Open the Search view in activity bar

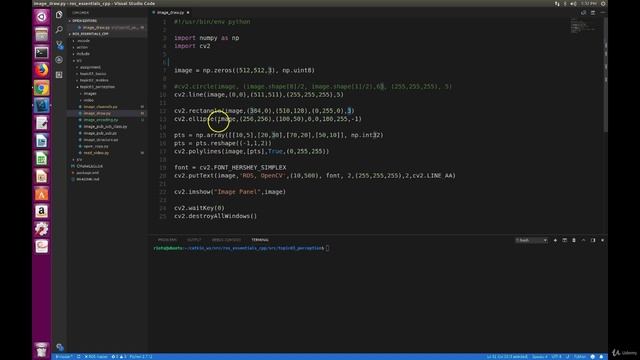59,29
